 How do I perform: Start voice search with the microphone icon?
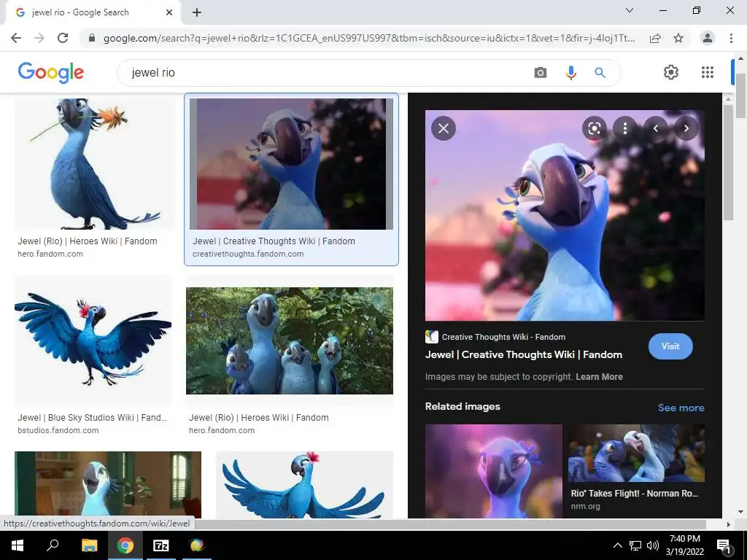pyautogui.click(x=570, y=72)
